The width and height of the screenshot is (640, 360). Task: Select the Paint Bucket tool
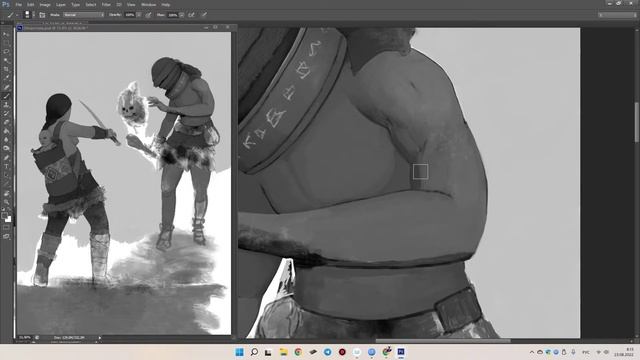(x=6, y=131)
